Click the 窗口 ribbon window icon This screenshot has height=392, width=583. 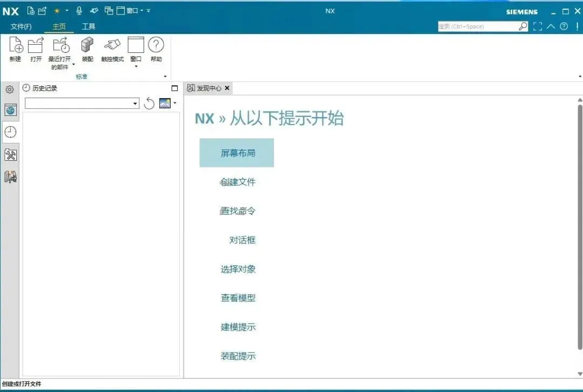(x=135, y=45)
